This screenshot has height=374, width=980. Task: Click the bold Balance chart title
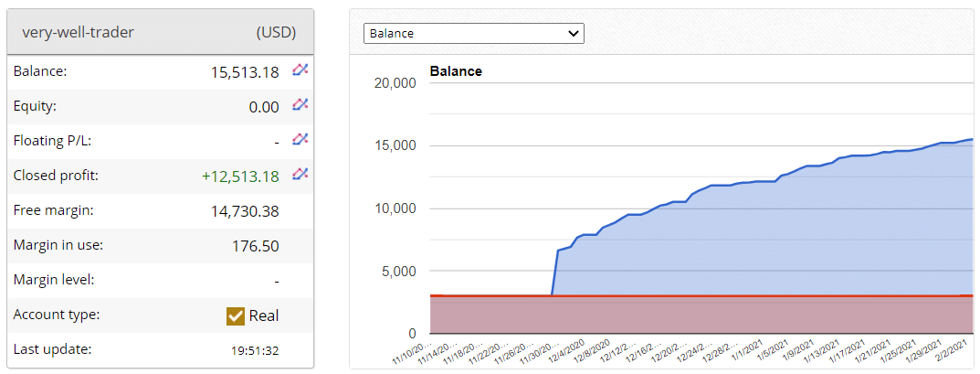[456, 71]
